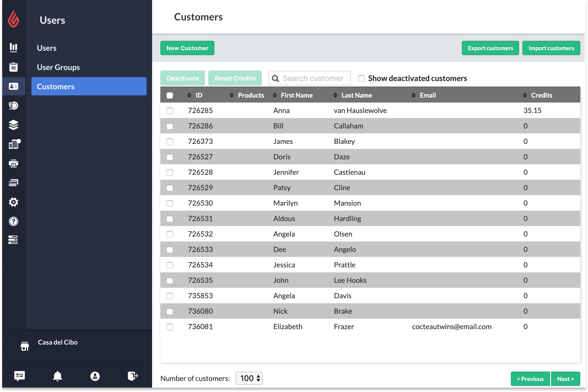Open the payment cards sidebar icon
This screenshot has width=588, height=392.
14,183
